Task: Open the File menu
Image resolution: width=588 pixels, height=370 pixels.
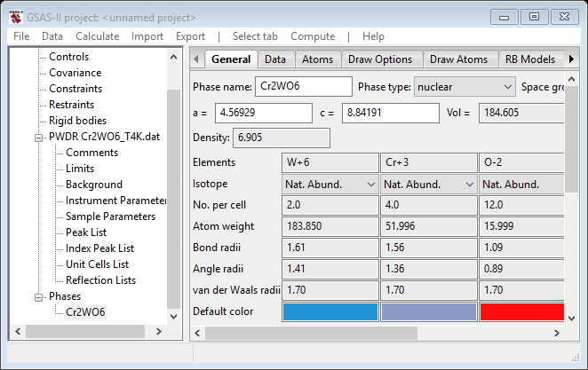Action: pyautogui.click(x=21, y=36)
